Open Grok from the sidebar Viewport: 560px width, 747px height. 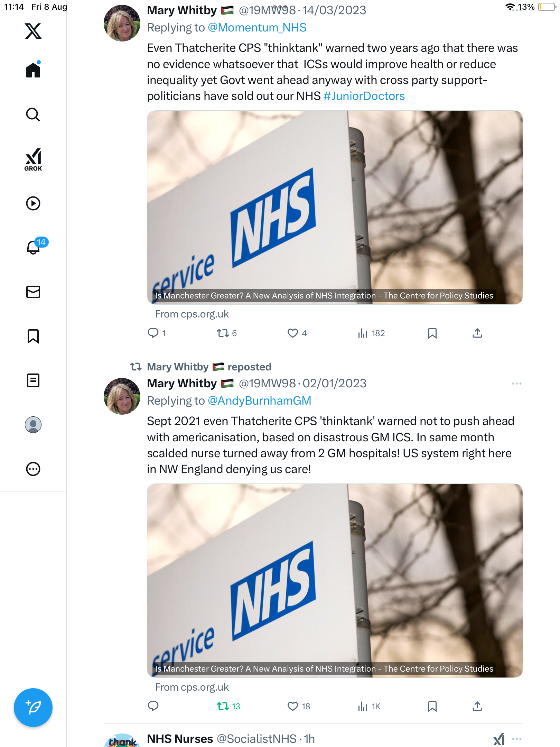[x=33, y=159]
